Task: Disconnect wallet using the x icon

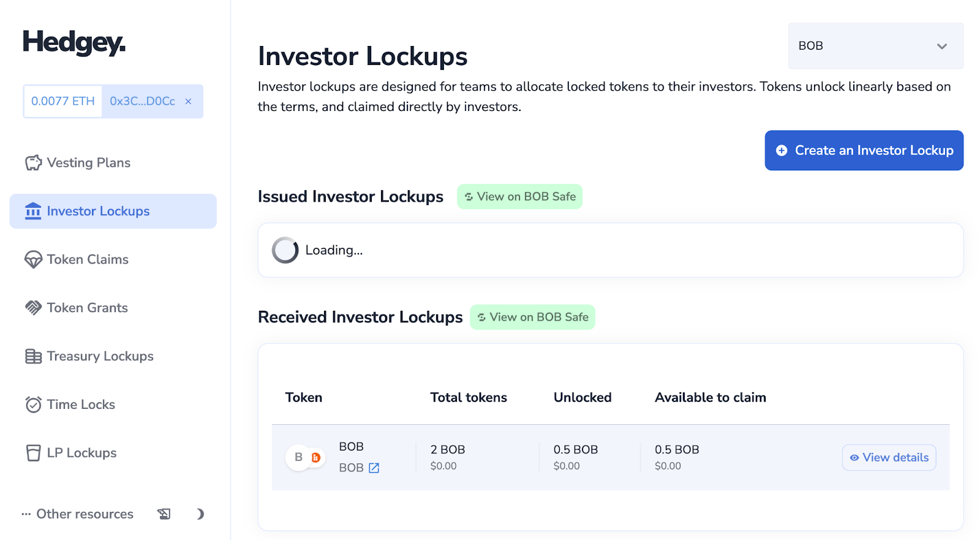Action: click(x=188, y=102)
